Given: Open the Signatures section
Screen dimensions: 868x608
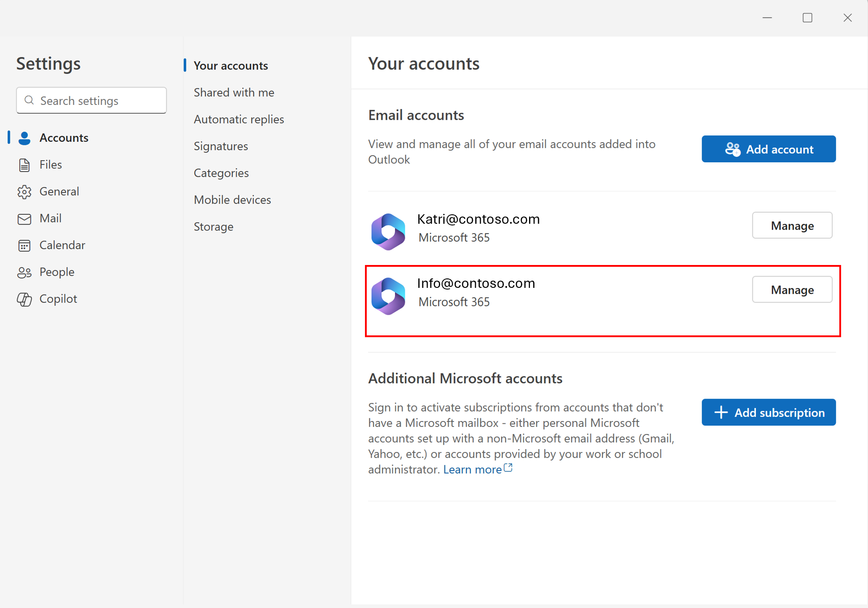Looking at the screenshot, I should coord(221,146).
